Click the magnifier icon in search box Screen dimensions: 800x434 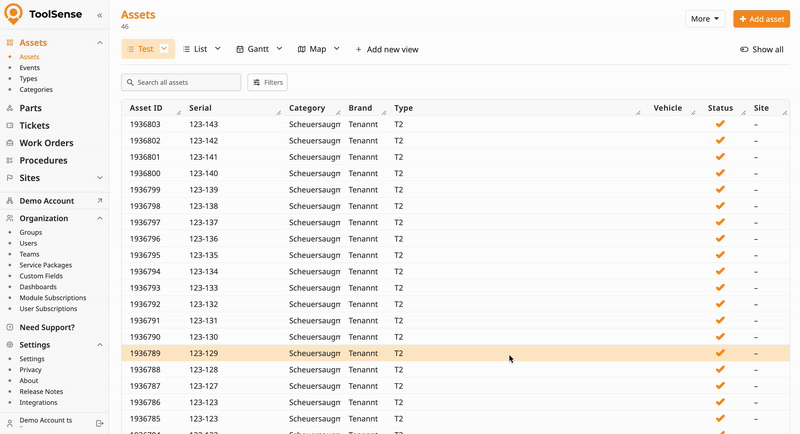coord(130,82)
